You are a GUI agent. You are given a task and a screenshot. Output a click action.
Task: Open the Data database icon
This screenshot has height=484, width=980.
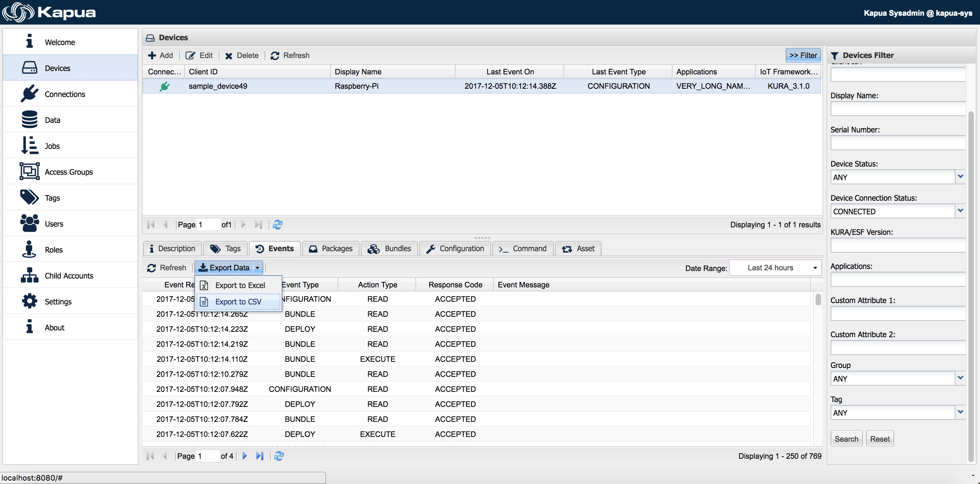(x=30, y=119)
